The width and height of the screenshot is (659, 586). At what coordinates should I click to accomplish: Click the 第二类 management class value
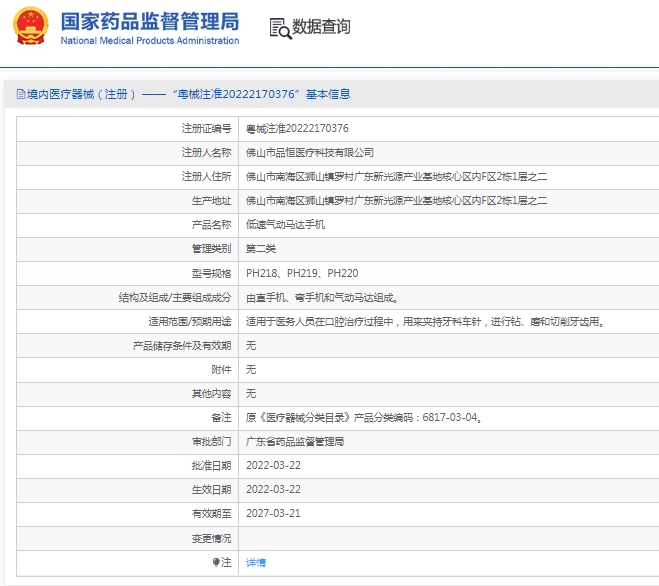(261, 249)
